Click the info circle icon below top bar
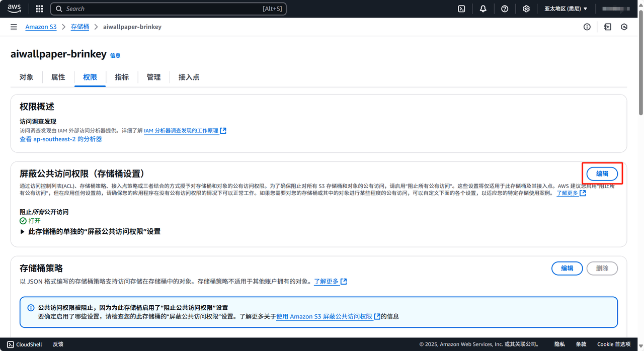This screenshot has height=351, width=644. pyautogui.click(x=587, y=27)
